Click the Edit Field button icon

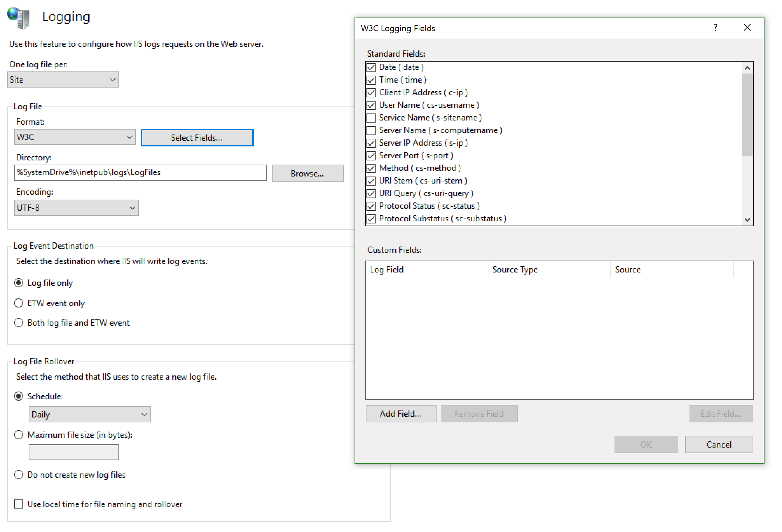tap(719, 414)
